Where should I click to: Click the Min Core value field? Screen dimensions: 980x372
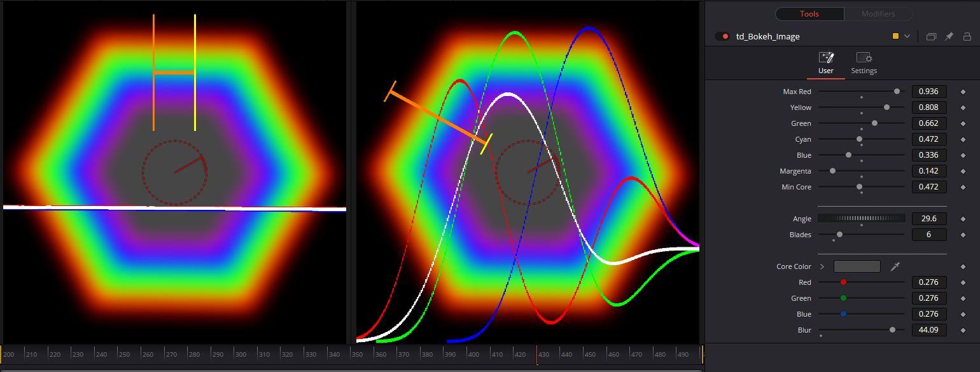pos(929,187)
